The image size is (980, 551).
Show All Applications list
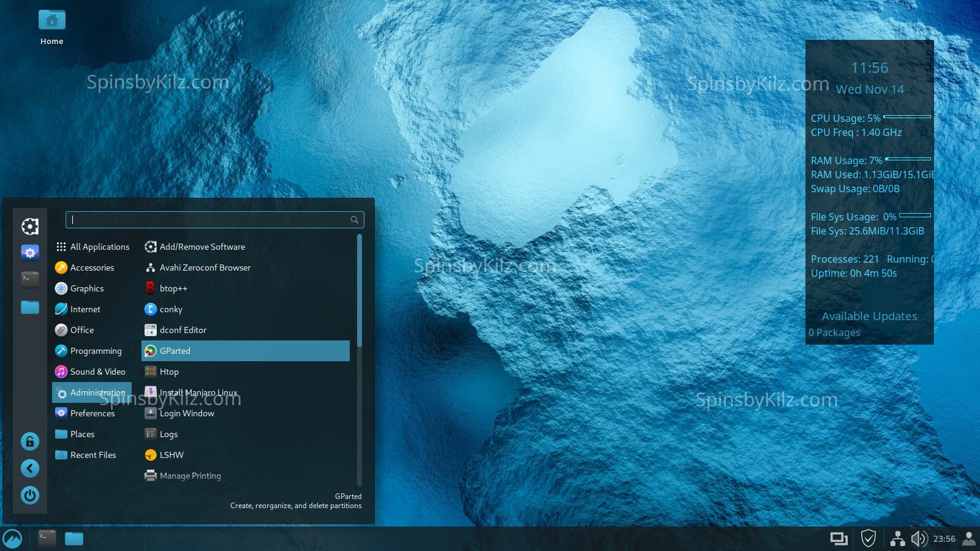(x=99, y=247)
